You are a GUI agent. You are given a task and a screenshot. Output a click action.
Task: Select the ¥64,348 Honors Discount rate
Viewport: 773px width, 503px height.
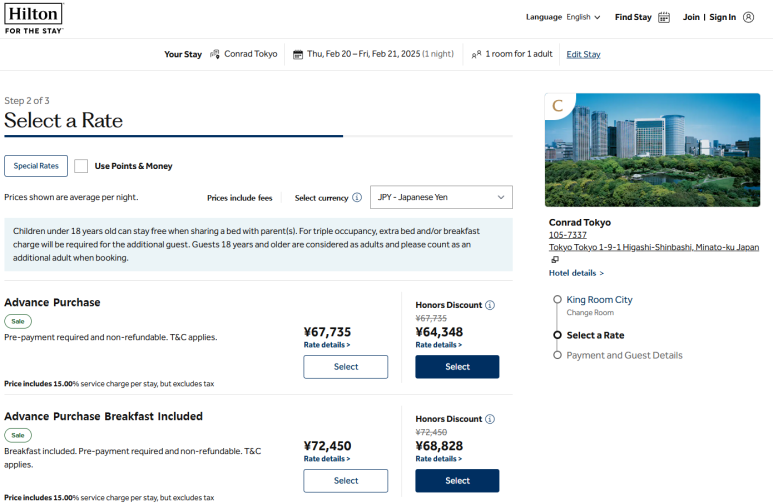click(457, 367)
